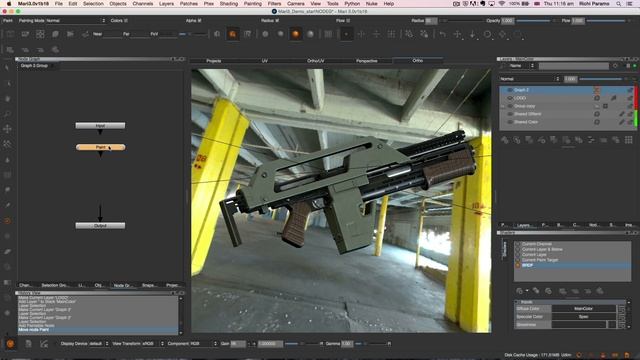Open the Patches menu

[189, 4]
